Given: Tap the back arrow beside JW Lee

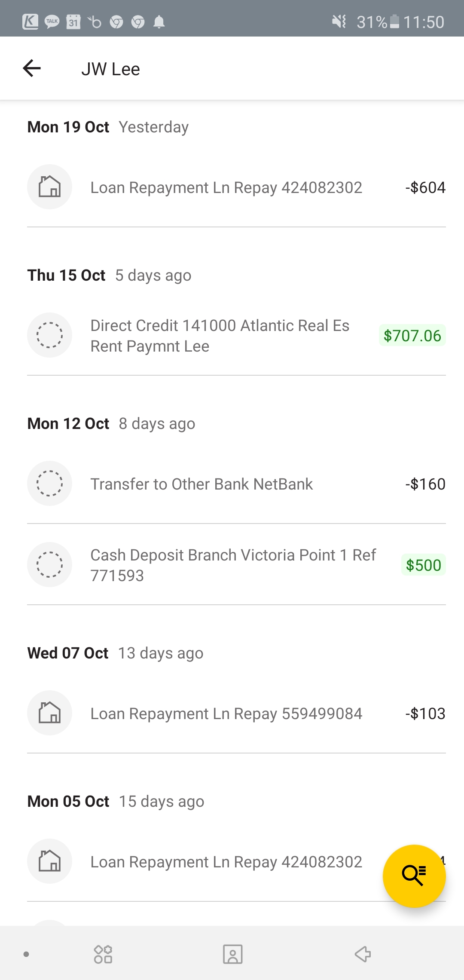Looking at the screenshot, I should (x=32, y=68).
